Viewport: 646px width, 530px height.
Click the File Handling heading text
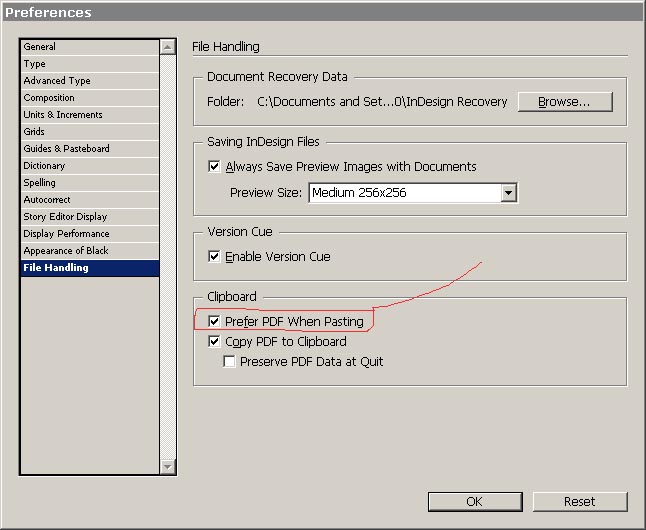tap(226, 47)
